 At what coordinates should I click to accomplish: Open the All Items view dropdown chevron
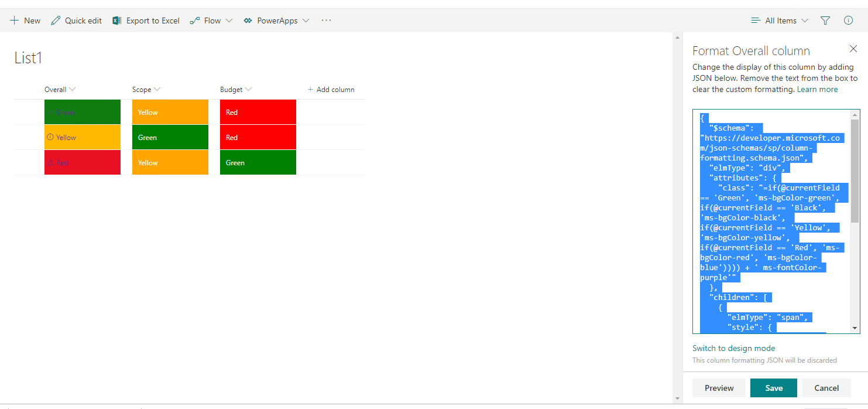tap(805, 21)
